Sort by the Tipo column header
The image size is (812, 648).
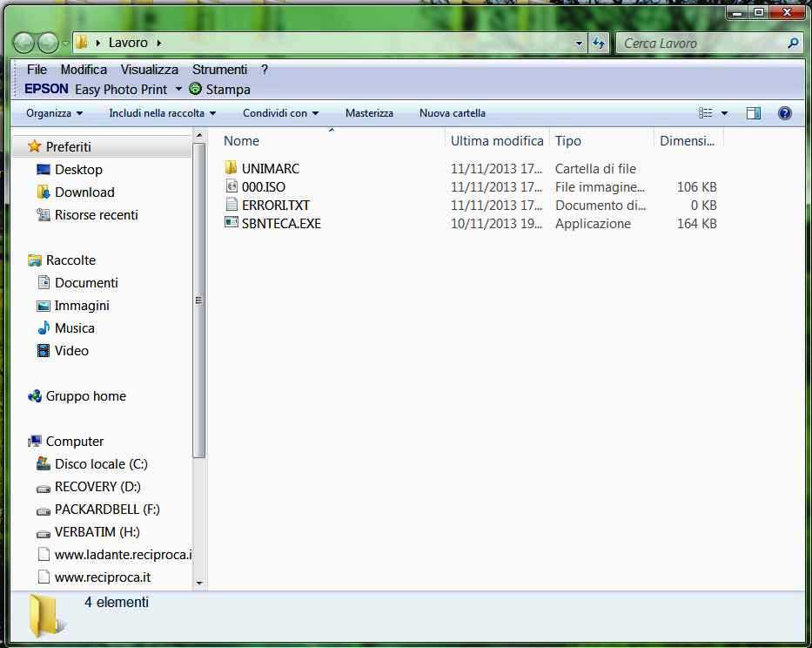pyautogui.click(x=601, y=140)
